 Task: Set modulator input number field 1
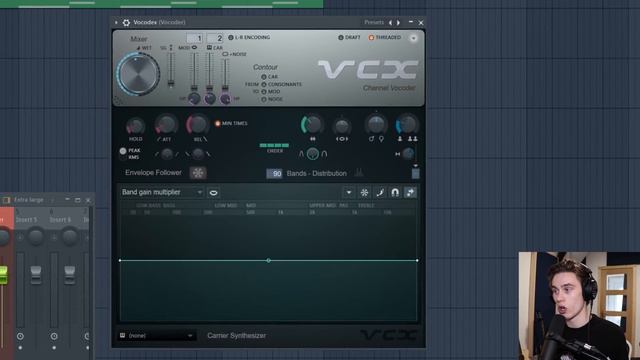195,38
